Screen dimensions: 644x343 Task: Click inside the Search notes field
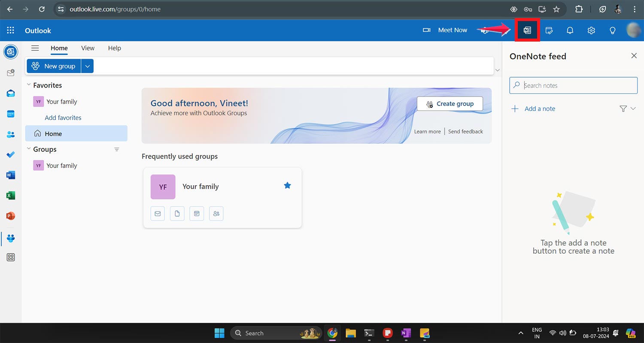(x=573, y=85)
